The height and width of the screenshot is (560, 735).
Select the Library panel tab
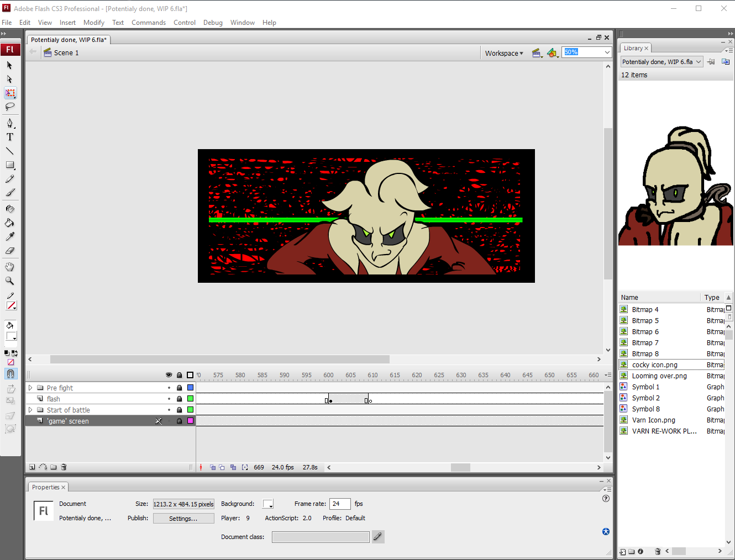tap(636, 48)
